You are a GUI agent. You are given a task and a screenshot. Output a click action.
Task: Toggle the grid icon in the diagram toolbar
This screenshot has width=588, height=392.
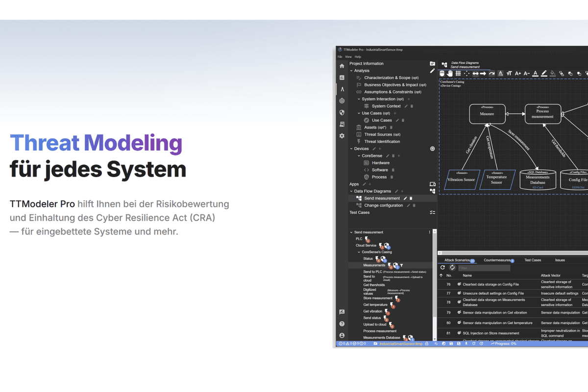pos(458,74)
